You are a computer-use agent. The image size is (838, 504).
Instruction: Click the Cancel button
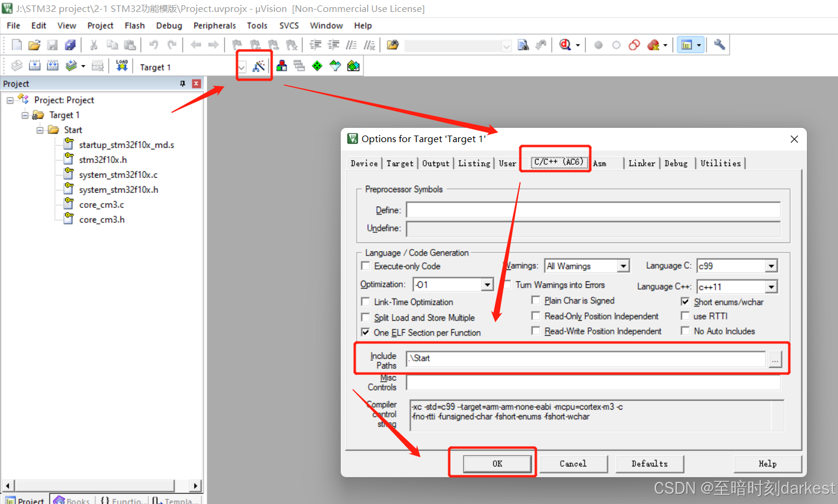pos(573,463)
